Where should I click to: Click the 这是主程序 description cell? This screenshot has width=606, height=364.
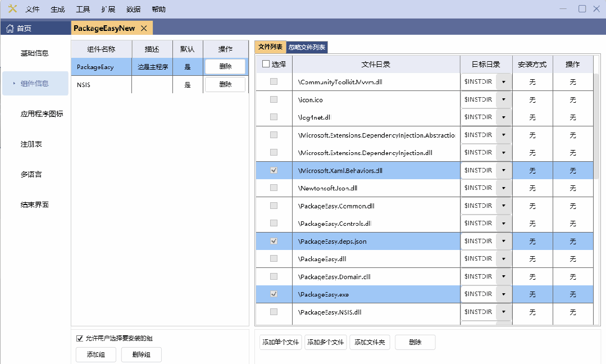[x=152, y=67]
